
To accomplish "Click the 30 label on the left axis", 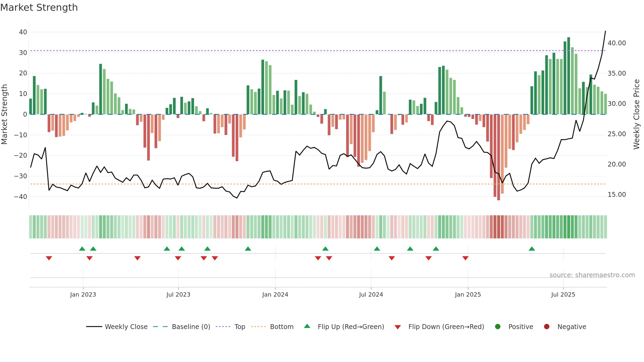I will 23,53.
